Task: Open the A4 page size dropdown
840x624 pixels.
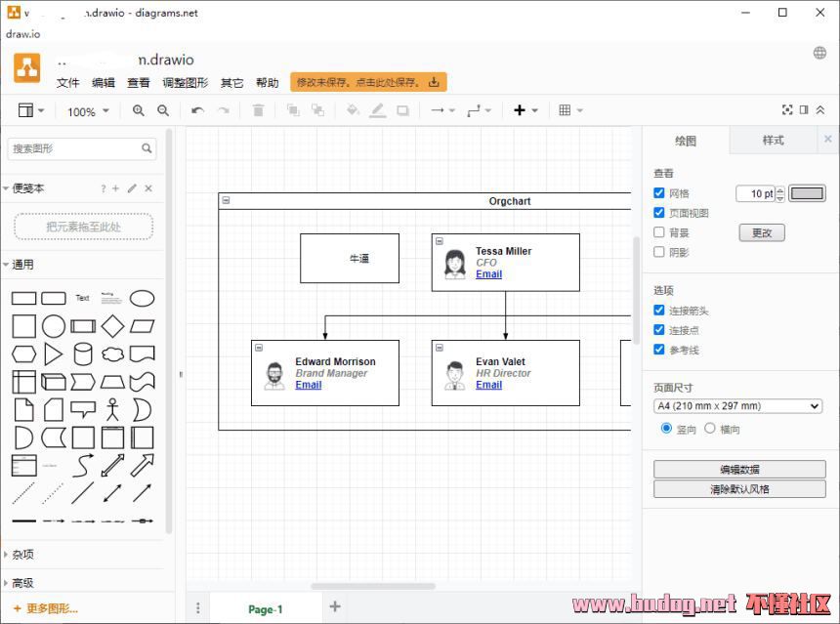Action: [737, 406]
